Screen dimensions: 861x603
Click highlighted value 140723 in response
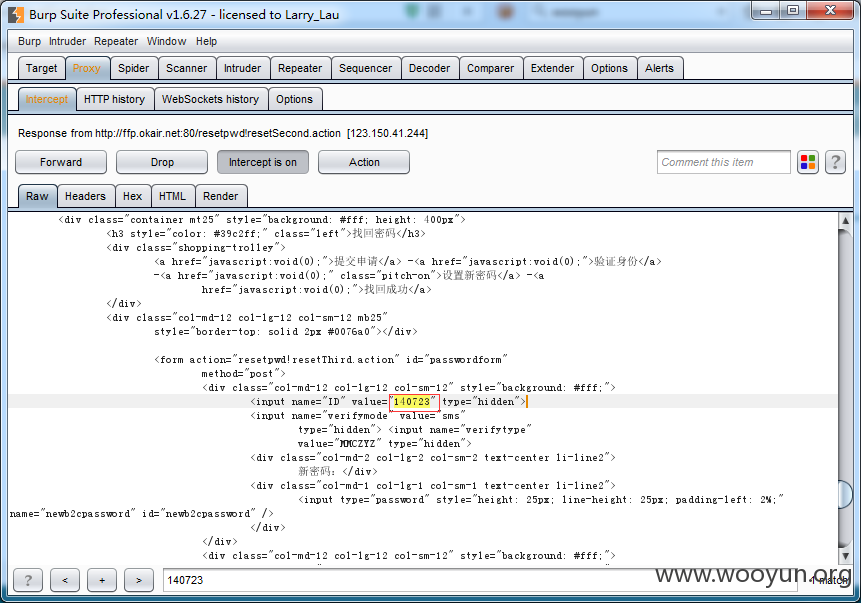pyautogui.click(x=412, y=401)
